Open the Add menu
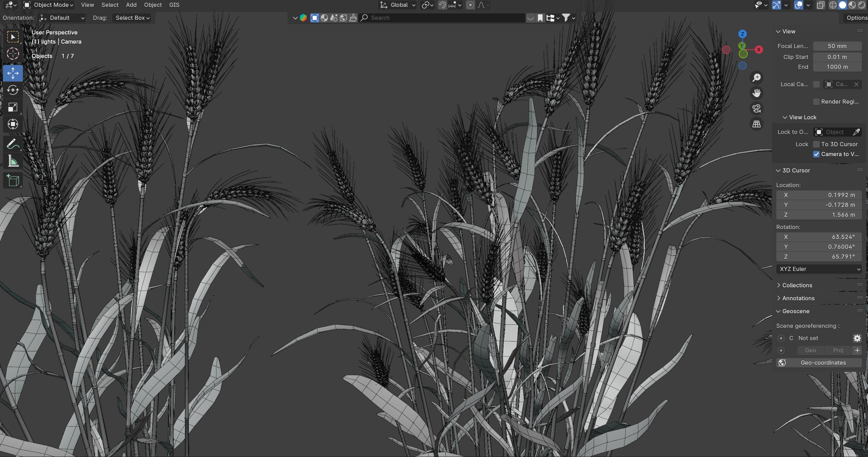 [131, 5]
